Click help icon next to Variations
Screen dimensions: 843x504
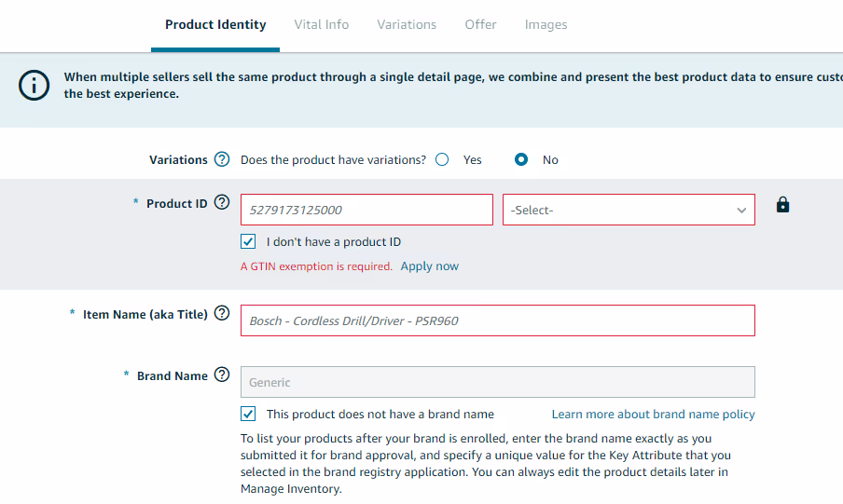[x=222, y=159]
